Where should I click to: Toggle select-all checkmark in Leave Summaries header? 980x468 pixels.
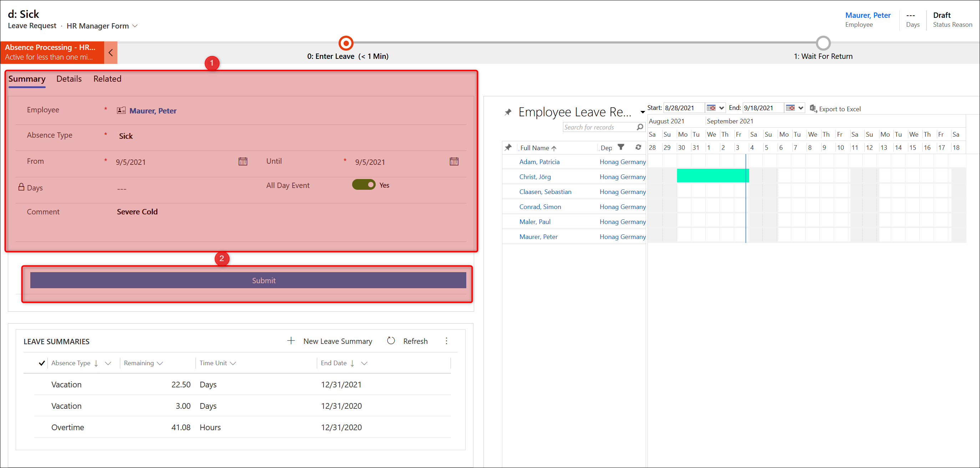tap(42, 363)
